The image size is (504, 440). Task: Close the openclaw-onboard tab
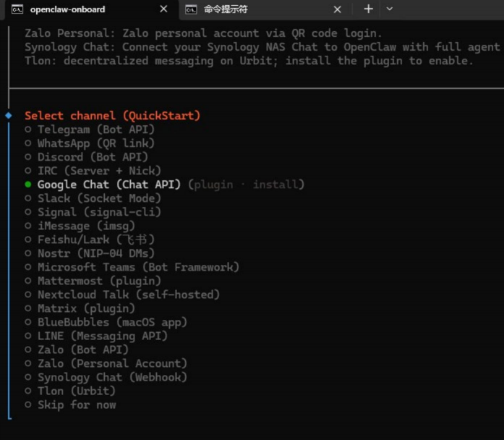click(x=163, y=9)
